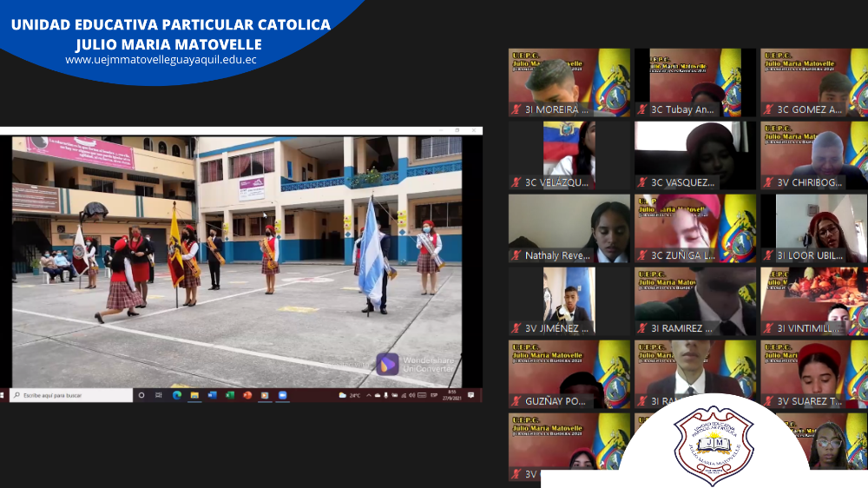The image size is (868, 488).
Task: Select the 3C GOMEZ A... participant video
Action: (x=814, y=82)
